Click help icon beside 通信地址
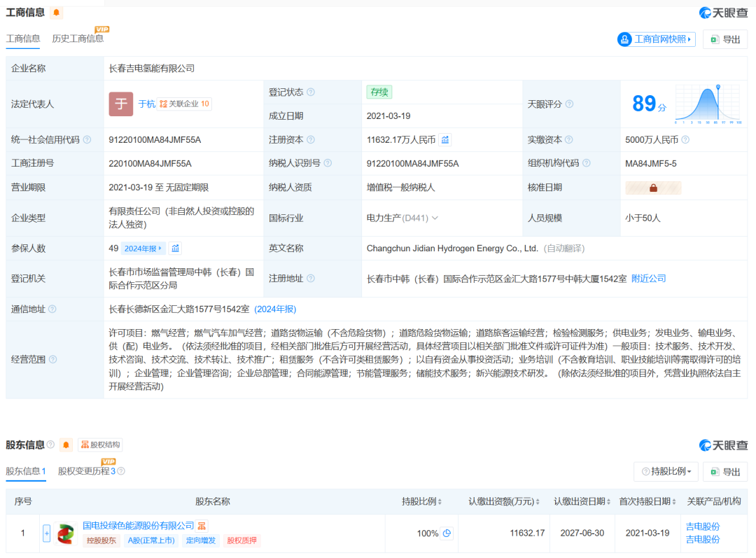This screenshot has width=756, height=558. click(52, 309)
